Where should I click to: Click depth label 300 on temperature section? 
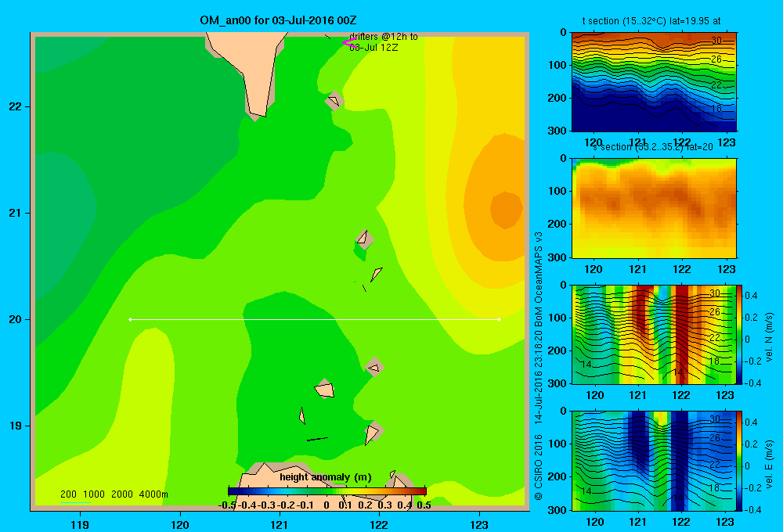(557, 131)
